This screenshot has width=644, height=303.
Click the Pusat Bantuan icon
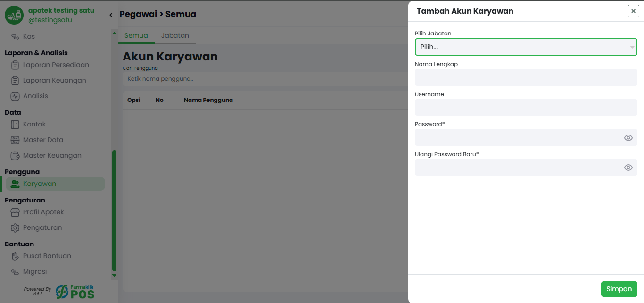(15, 256)
